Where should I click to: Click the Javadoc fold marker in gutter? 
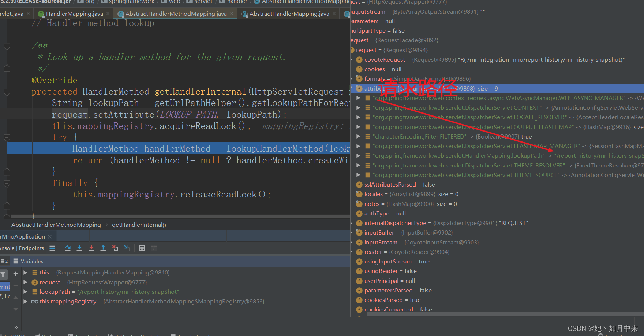pos(7,46)
